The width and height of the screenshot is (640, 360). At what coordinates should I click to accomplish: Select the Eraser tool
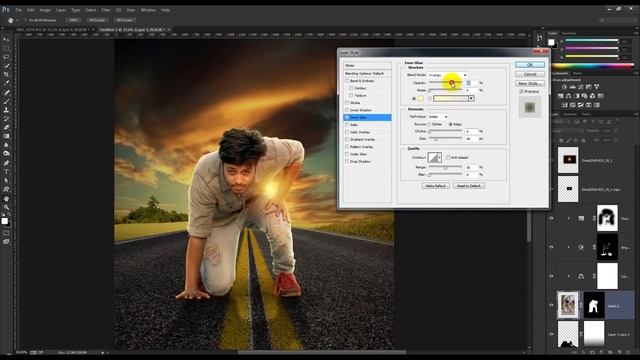click(6, 127)
